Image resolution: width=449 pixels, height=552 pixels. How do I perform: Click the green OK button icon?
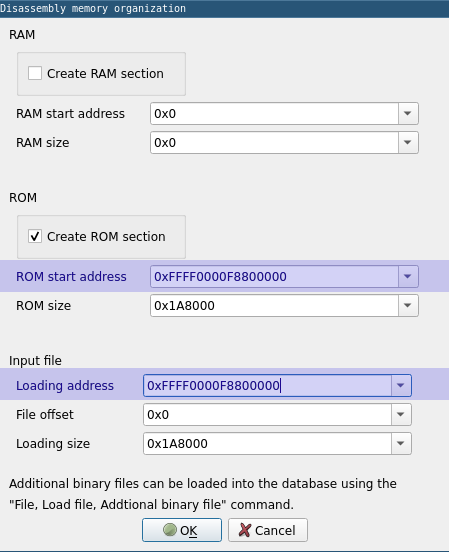[170, 530]
